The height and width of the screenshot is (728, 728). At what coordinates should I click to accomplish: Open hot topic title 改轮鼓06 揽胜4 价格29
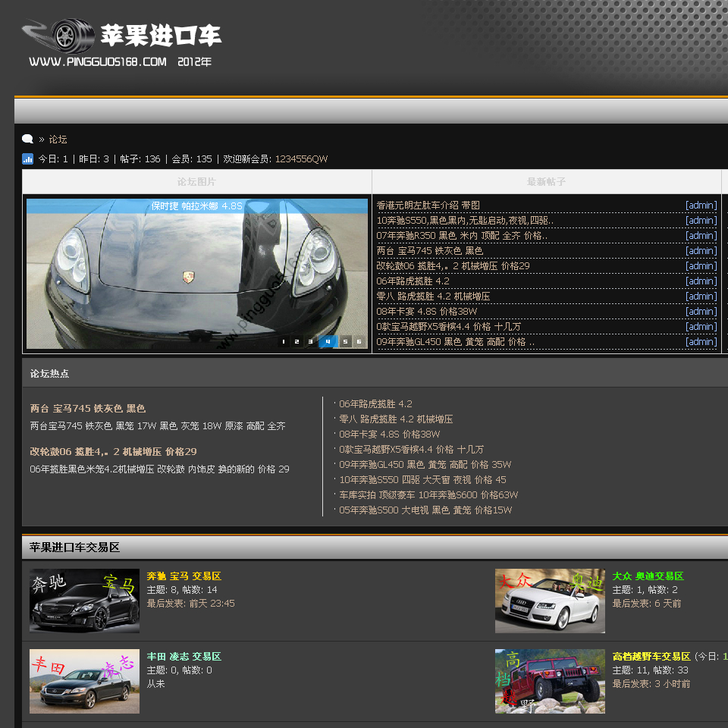pos(113,452)
